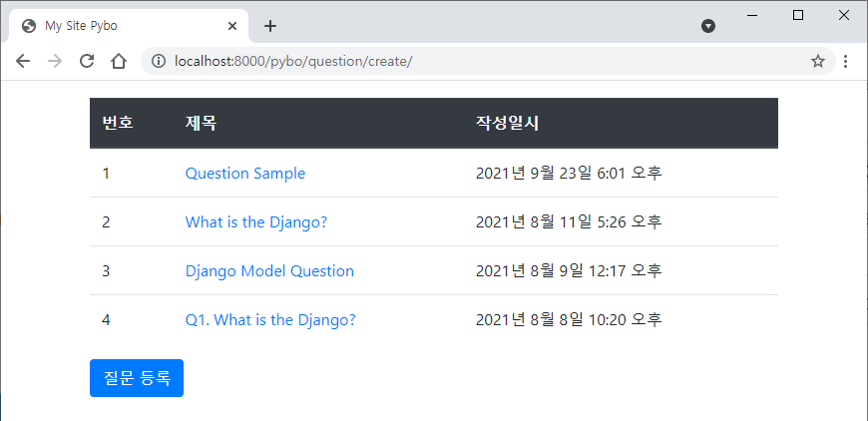View site information icon beside localhost

point(159,61)
